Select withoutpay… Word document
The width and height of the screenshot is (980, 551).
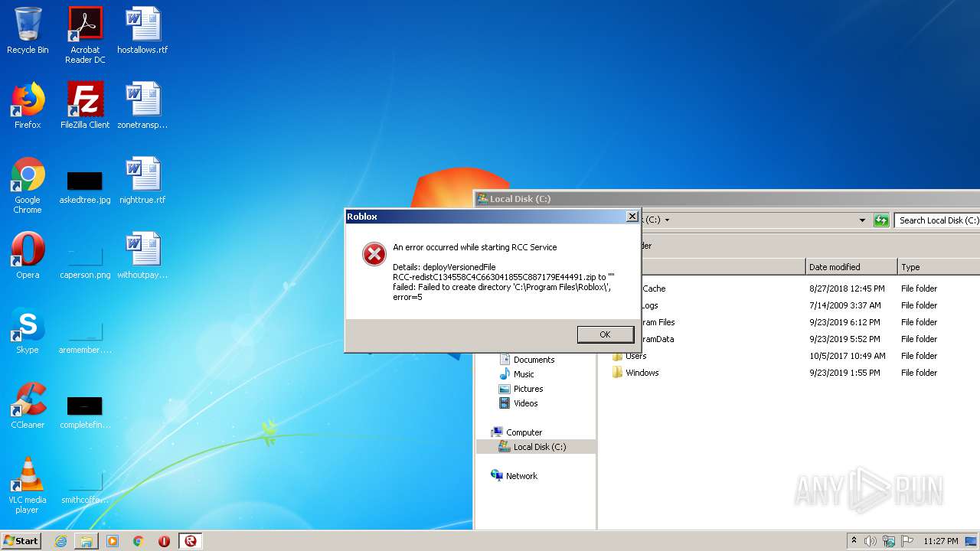pos(142,256)
